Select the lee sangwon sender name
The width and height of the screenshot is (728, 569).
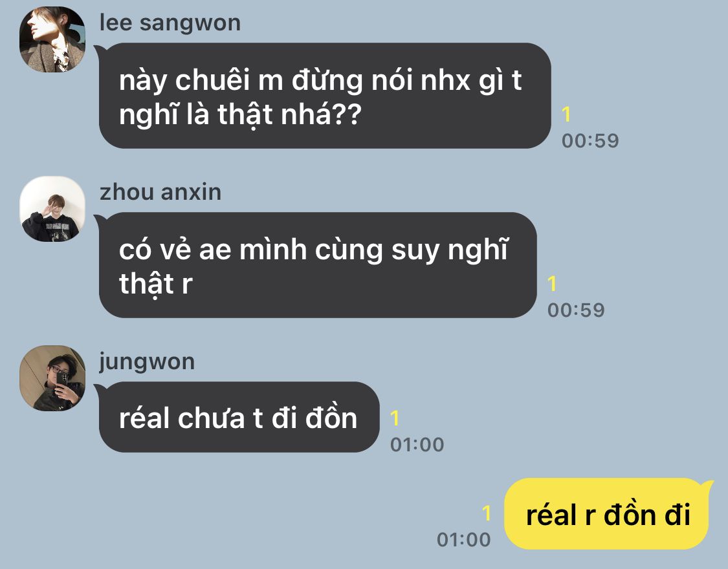[x=170, y=23]
